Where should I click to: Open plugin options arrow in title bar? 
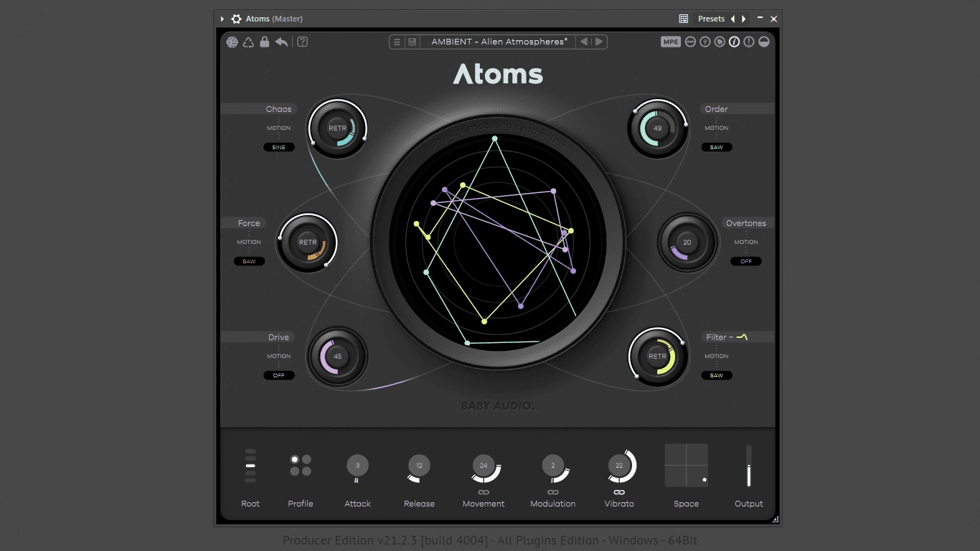(222, 19)
